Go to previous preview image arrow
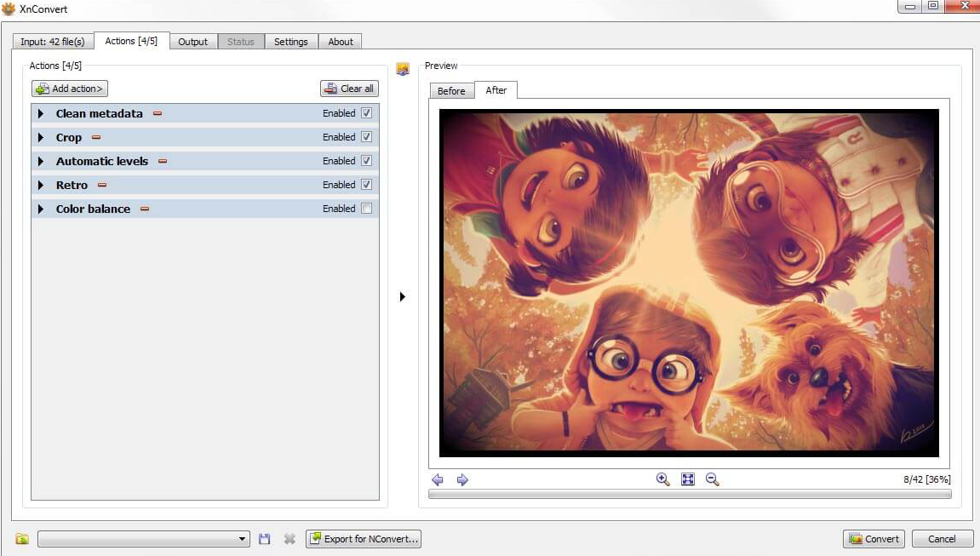 click(x=438, y=480)
